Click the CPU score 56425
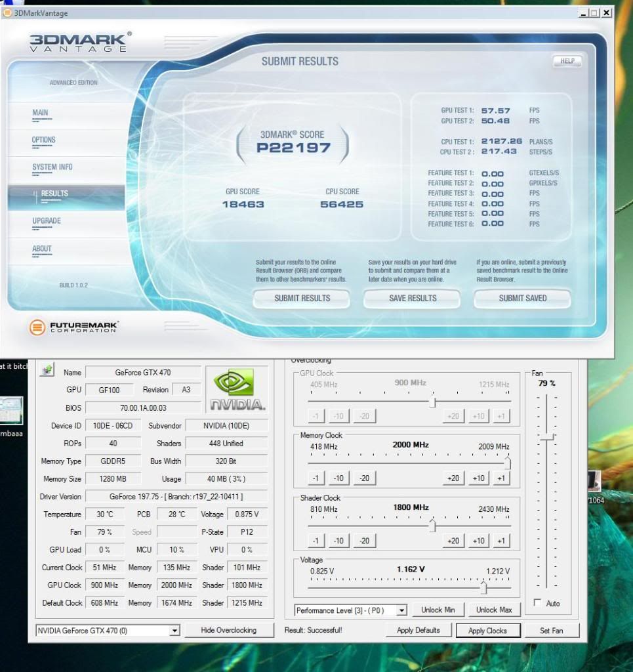Viewport: 633px width, 672px height. pos(342,205)
